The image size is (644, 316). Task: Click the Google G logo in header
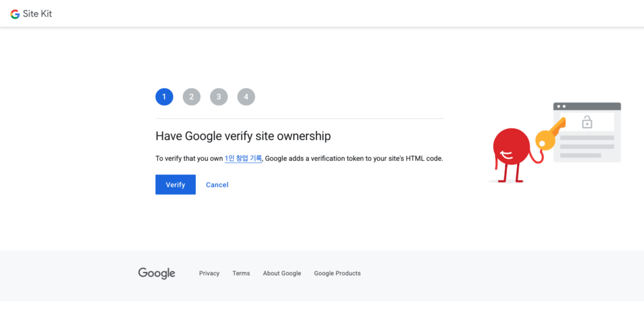tap(15, 14)
